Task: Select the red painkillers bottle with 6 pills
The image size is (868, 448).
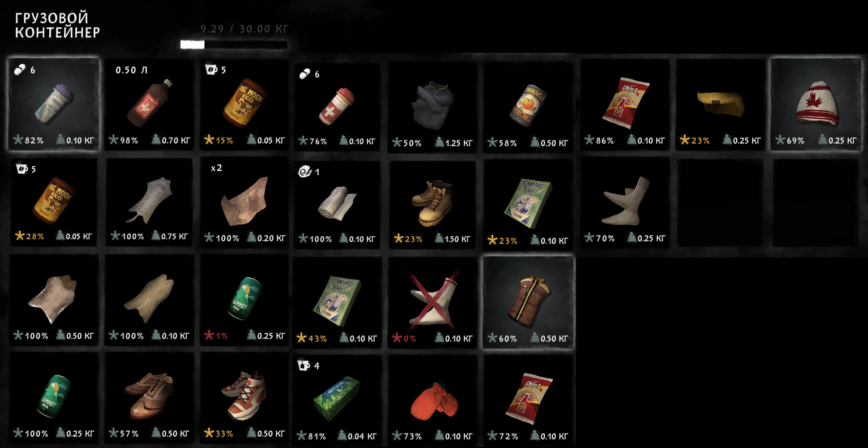Action: pyautogui.click(x=337, y=107)
